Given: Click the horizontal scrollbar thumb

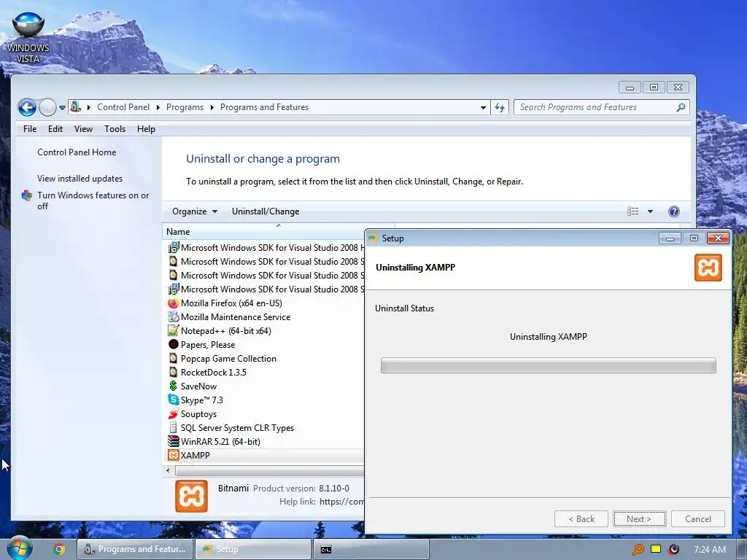Looking at the screenshot, I should click(270, 471).
